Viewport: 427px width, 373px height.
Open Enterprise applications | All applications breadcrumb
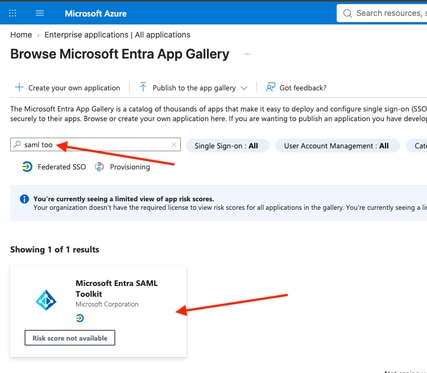pos(117,35)
